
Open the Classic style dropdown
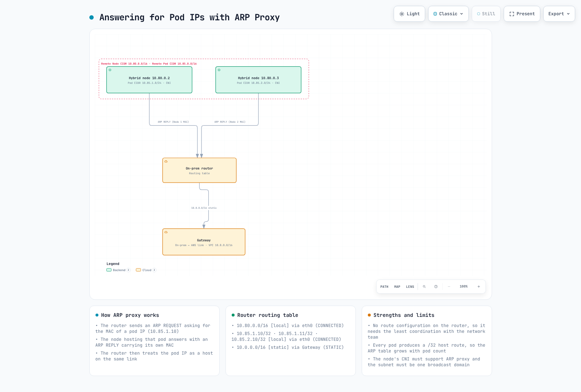448,14
